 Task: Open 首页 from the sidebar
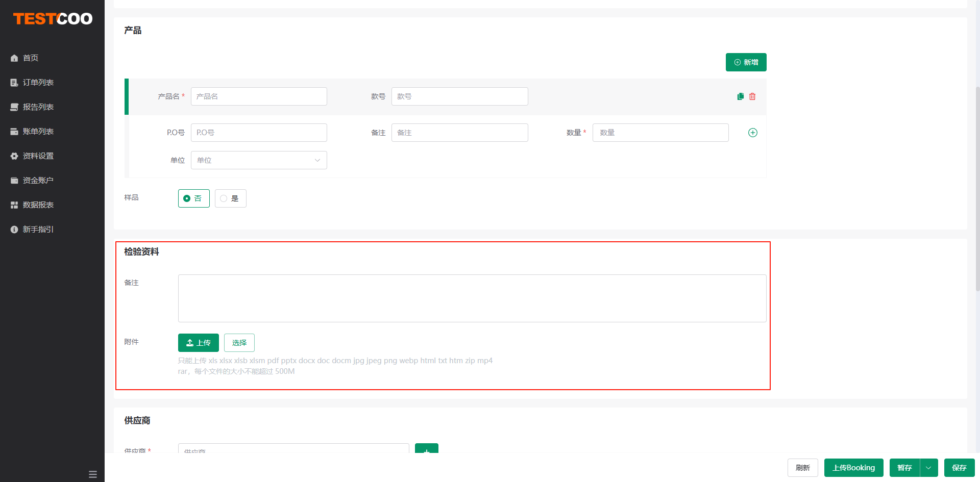click(x=31, y=58)
